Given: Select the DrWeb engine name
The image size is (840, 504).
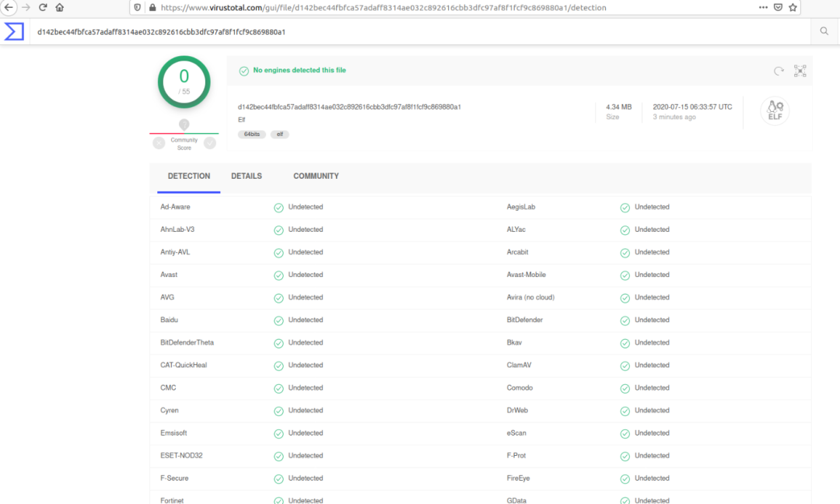Looking at the screenshot, I should (517, 410).
